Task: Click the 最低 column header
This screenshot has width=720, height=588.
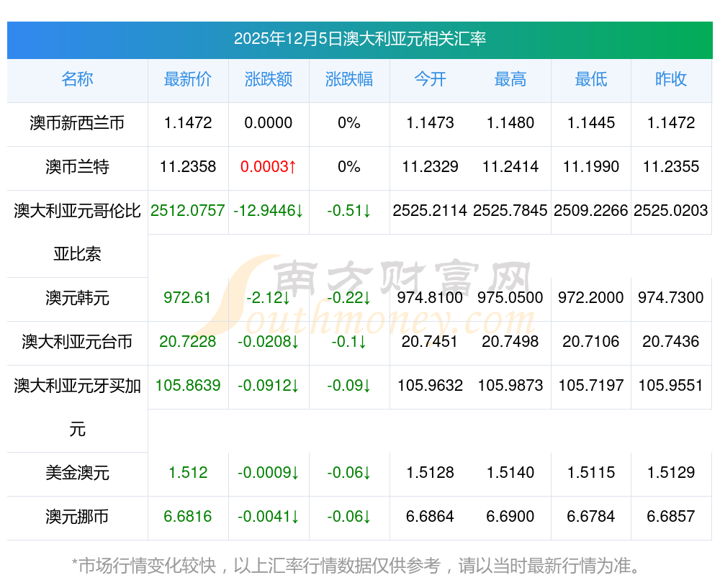Action: (x=591, y=80)
